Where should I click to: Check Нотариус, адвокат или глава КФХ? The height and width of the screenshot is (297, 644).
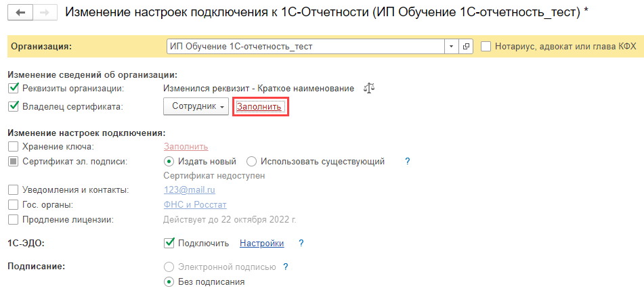pos(486,47)
